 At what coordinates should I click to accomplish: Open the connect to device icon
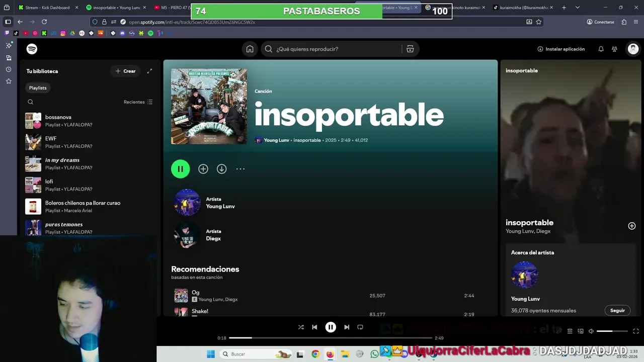click(581, 331)
